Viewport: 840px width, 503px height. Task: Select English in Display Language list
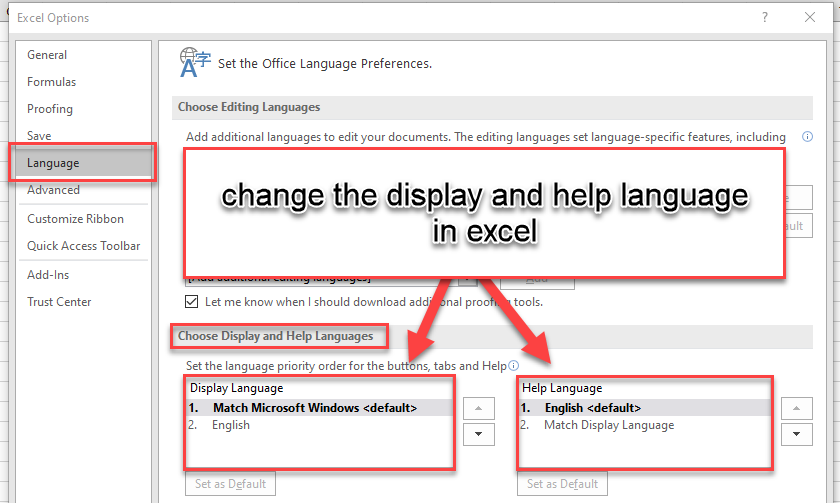coord(320,425)
